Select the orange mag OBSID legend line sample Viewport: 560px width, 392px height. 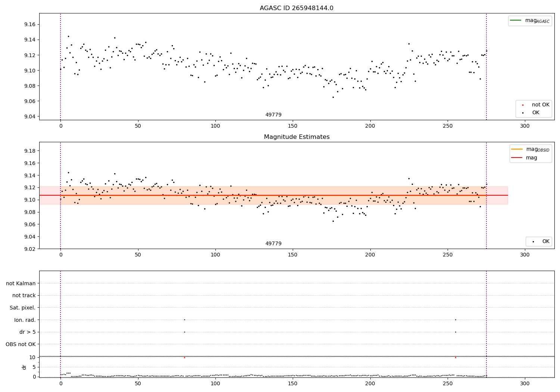pyautogui.click(x=517, y=149)
